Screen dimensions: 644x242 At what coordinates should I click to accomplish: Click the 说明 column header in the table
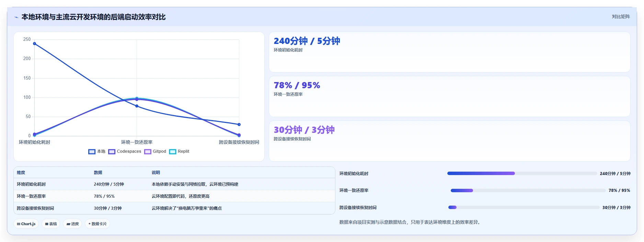pyautogui.click(x=156, y=173)
